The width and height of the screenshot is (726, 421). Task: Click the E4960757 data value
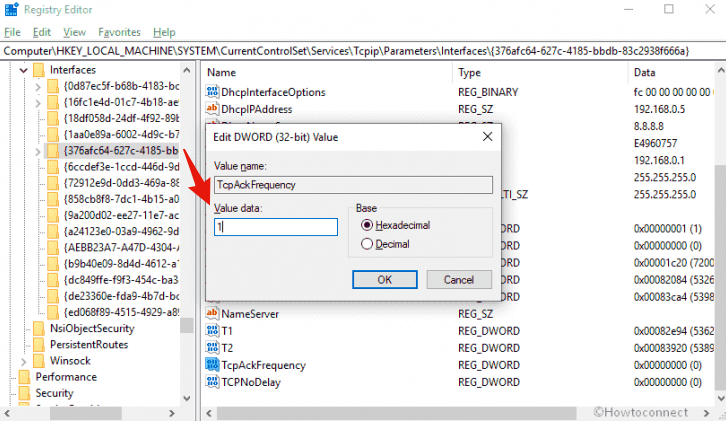(x=655, y=143)
